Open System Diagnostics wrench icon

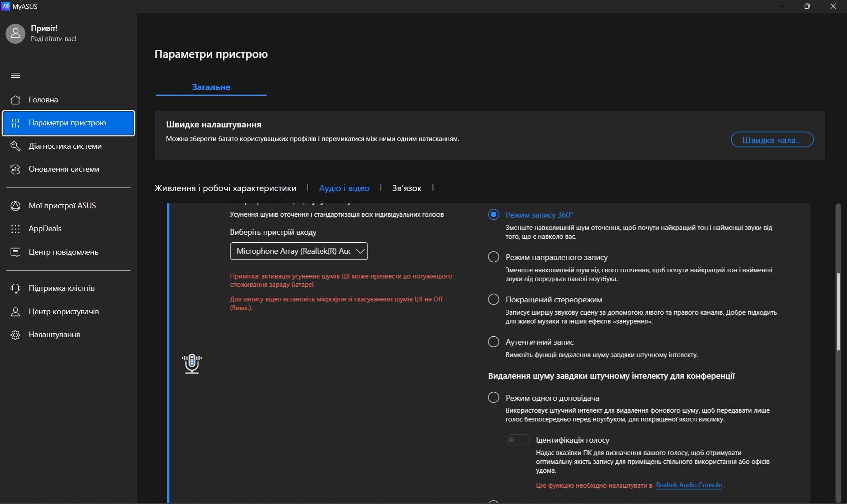coord(15,146)
